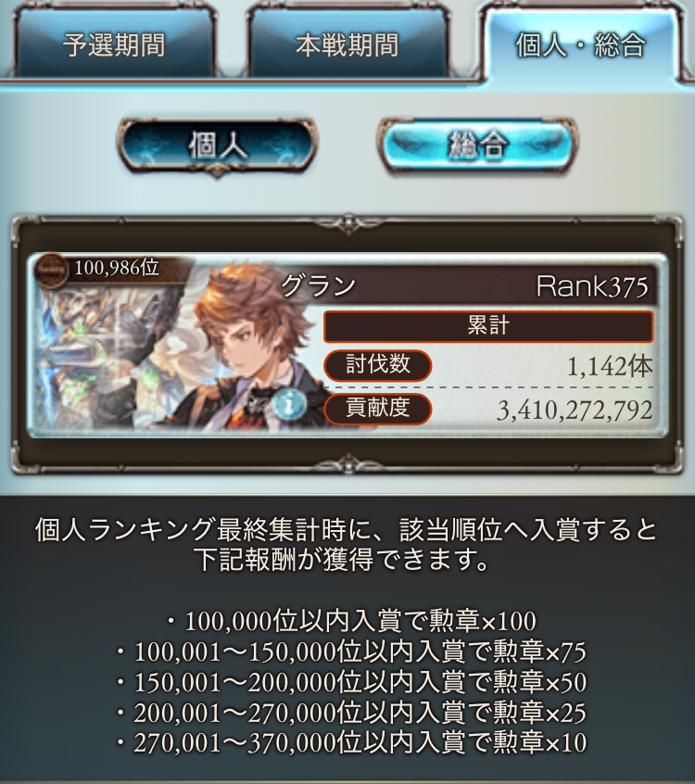Select the 累計 header bar
This screenshot has width=695, height=784.
488,326
